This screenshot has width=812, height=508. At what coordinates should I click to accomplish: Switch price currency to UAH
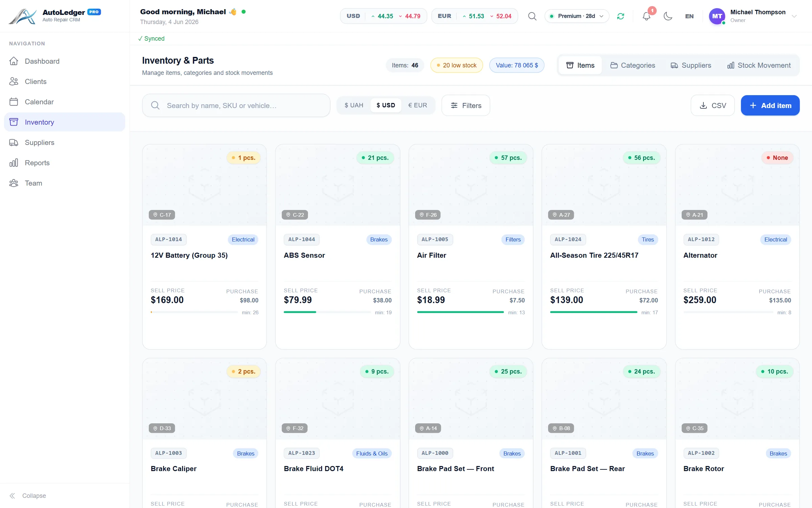[354, 105]
